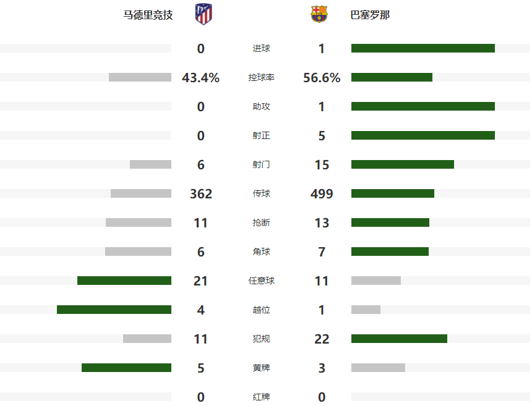Click Barcelona's green 射门 shots bar
The width and height of the screenshot is (532, 406).
pyautogui.click(x=402, y=164)
